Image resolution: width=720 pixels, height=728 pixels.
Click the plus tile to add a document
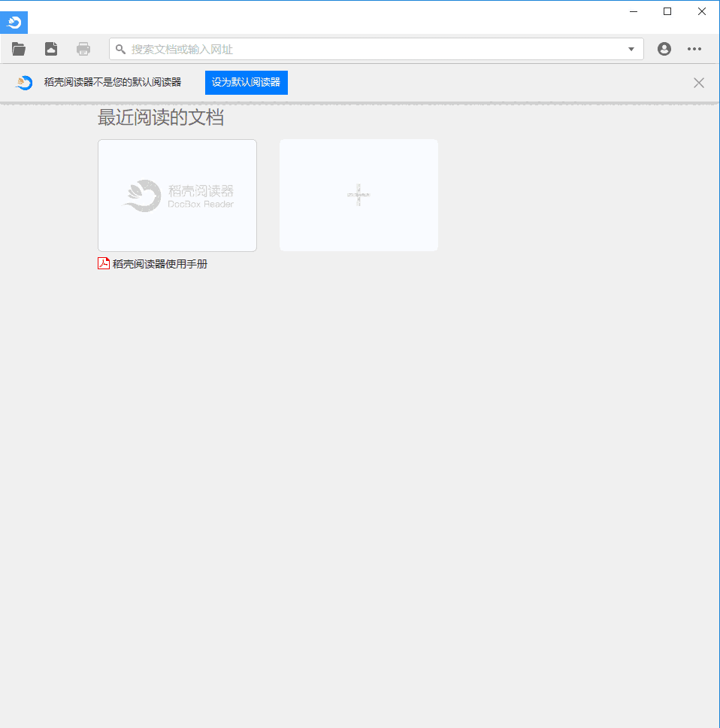click(358, 195)
